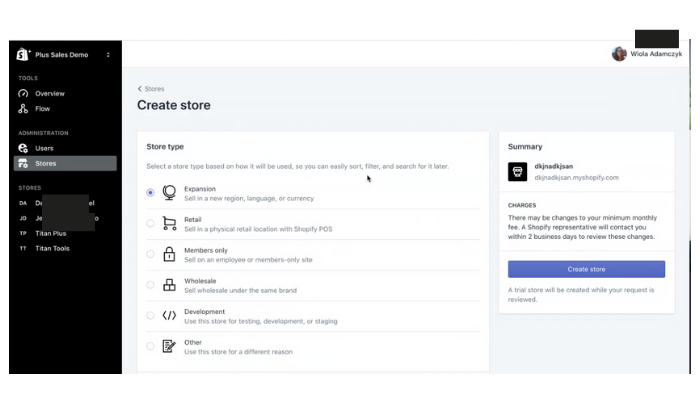Select the Wholesale radio button
700x420 pixels.
click(x=150, y=285)
